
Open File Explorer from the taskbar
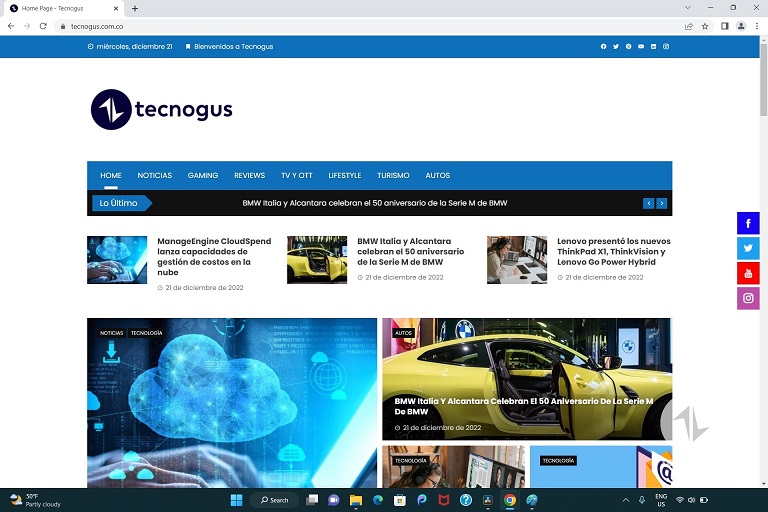click(x=356, y=500)
